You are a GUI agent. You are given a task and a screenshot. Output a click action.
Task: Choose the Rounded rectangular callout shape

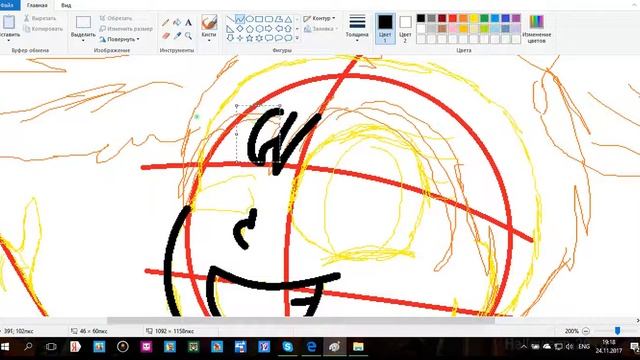[x=269, y=38]
